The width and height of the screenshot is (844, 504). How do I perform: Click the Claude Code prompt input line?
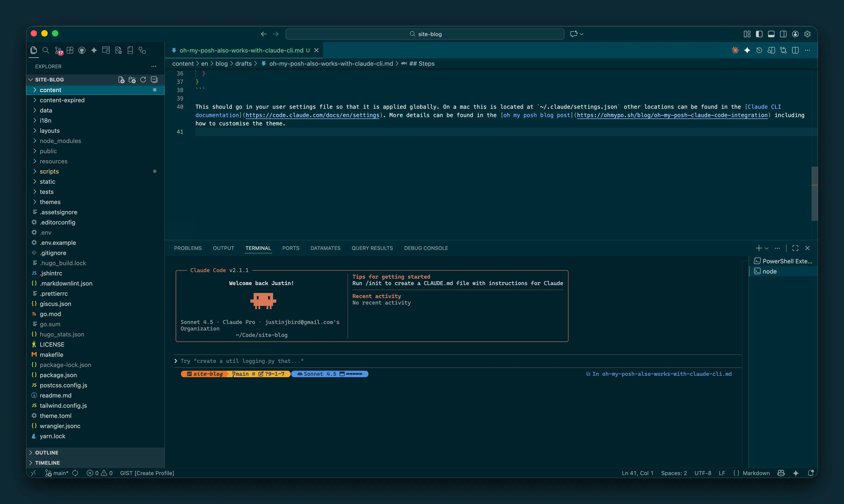(x=457, y=361)
